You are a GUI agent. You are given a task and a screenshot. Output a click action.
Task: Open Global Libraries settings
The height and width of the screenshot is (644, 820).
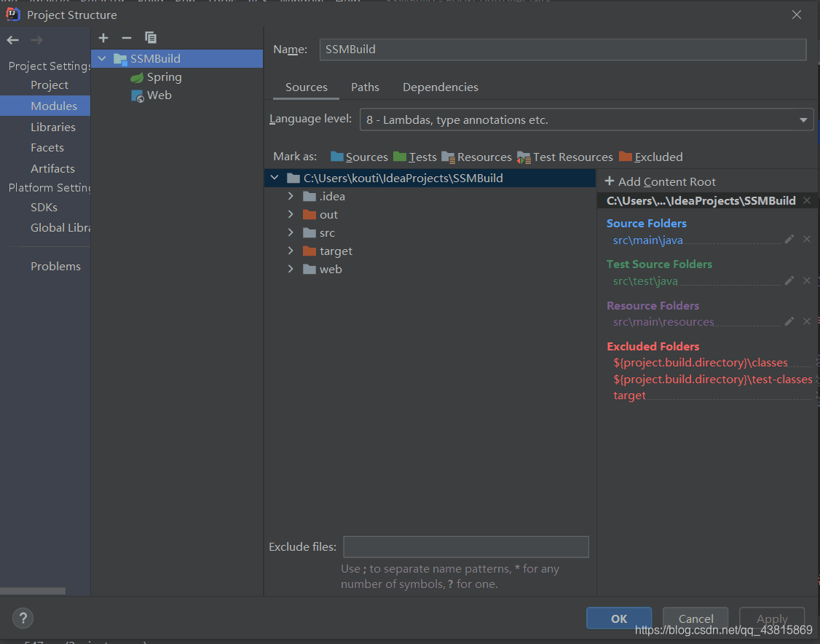click(60, 227)
